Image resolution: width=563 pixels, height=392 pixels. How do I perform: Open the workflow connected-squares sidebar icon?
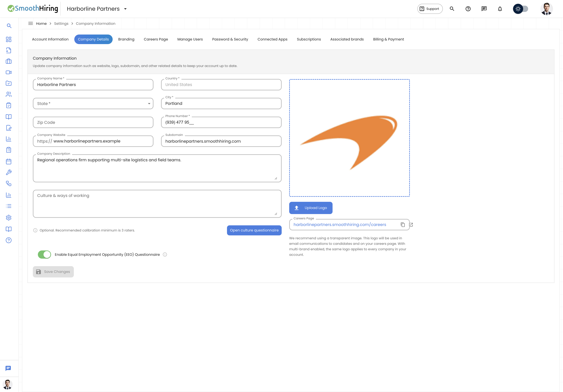pyautogui.click(x=9, y=183)
